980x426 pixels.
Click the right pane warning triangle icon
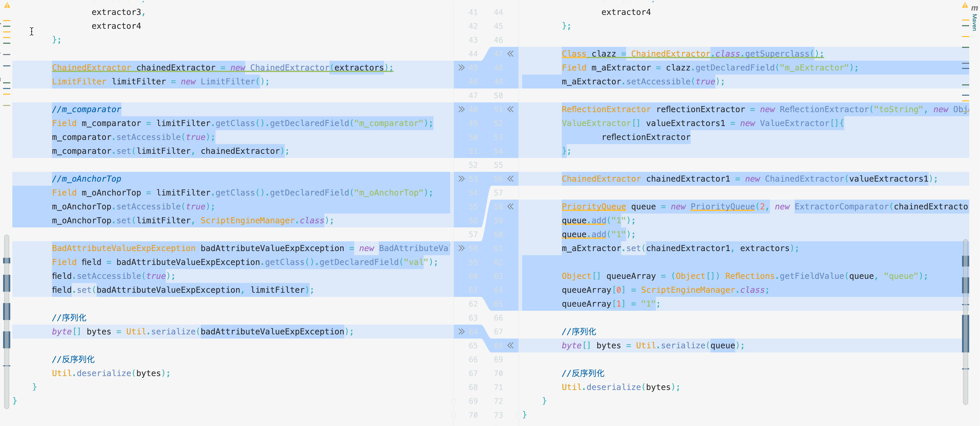(965, 5)
